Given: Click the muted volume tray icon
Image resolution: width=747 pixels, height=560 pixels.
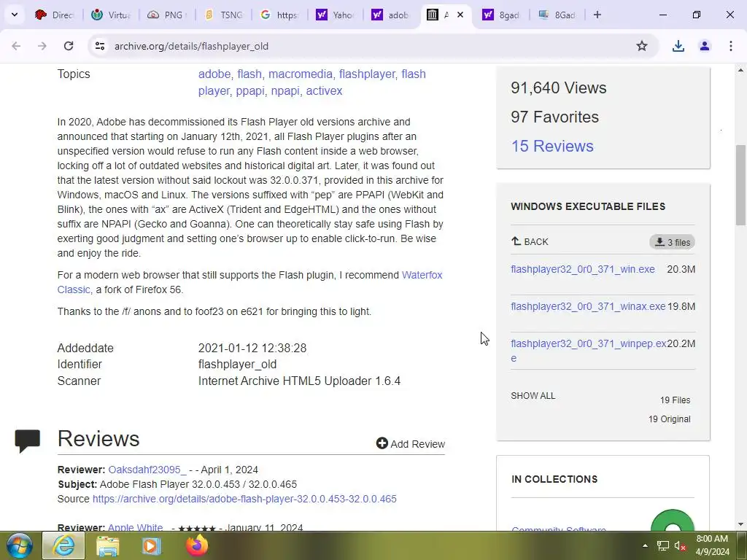Looking at the screenshot, I should pos(681,545).
